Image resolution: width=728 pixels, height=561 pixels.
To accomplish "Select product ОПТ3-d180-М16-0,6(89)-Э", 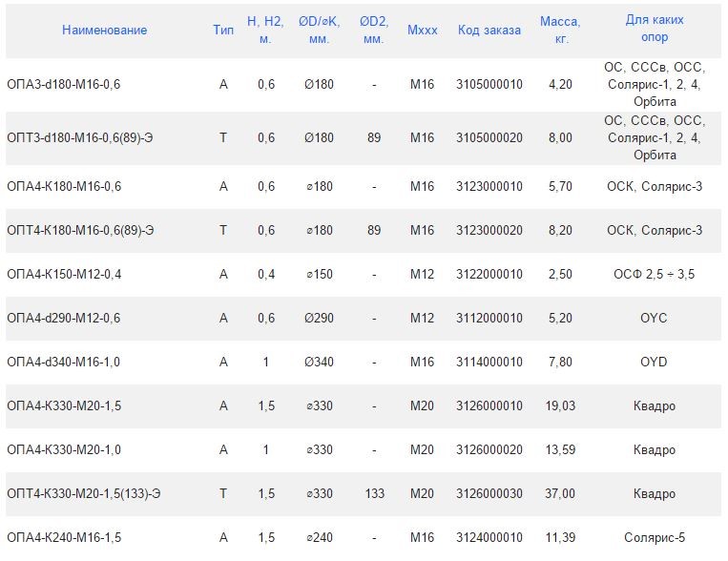I will (80, 137).
